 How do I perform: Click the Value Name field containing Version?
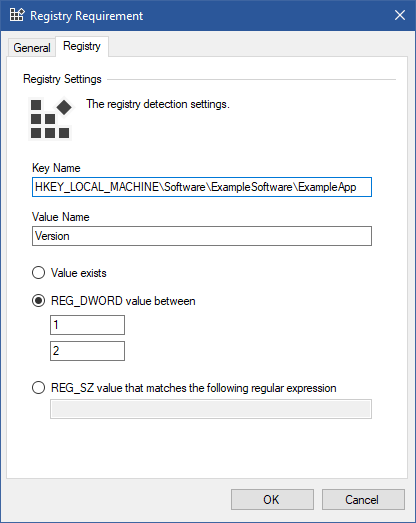202,236
